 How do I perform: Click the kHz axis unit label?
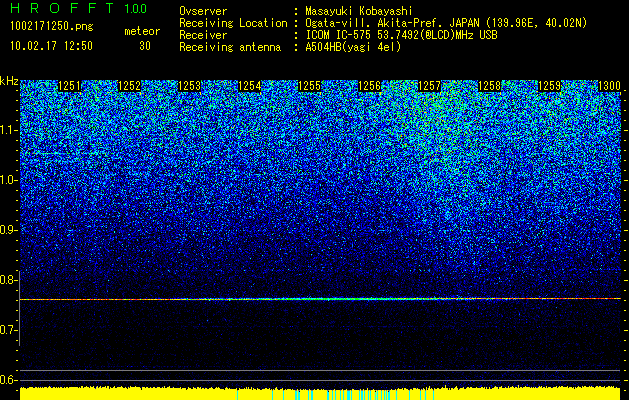coord(9,81)
